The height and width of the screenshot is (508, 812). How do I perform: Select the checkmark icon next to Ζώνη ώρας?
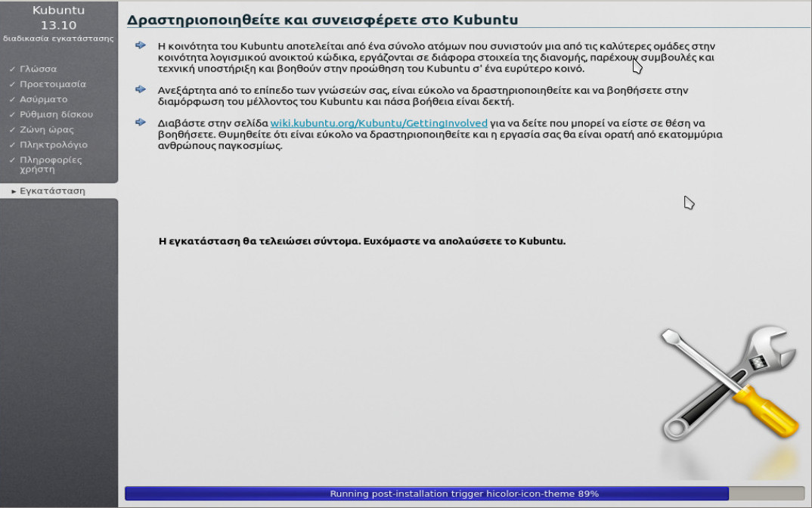coord(11,129)
